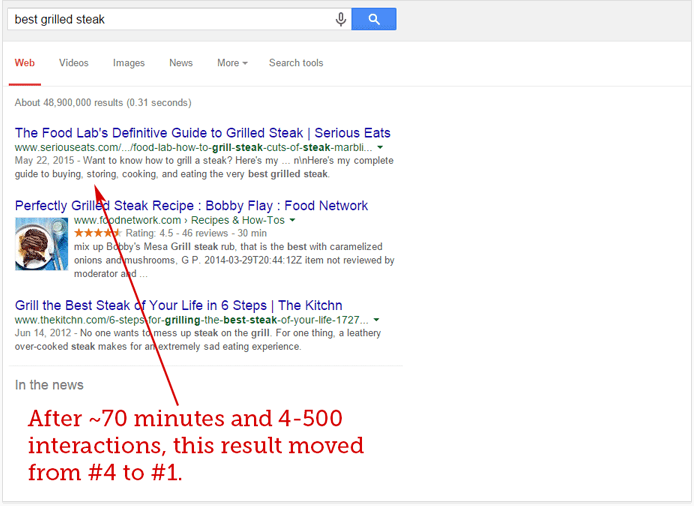Click the www.foodnetwork.com green URL
Image resolution: width=694 pixels, height=506 pixels.
127,220
